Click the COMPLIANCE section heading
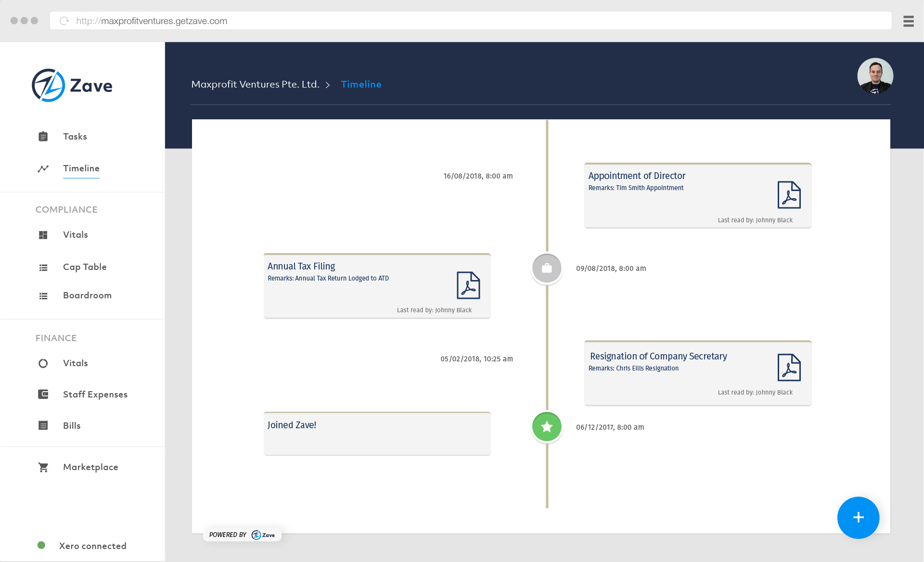Viewport: 924px width, 562px height. [x=66, y=209]
